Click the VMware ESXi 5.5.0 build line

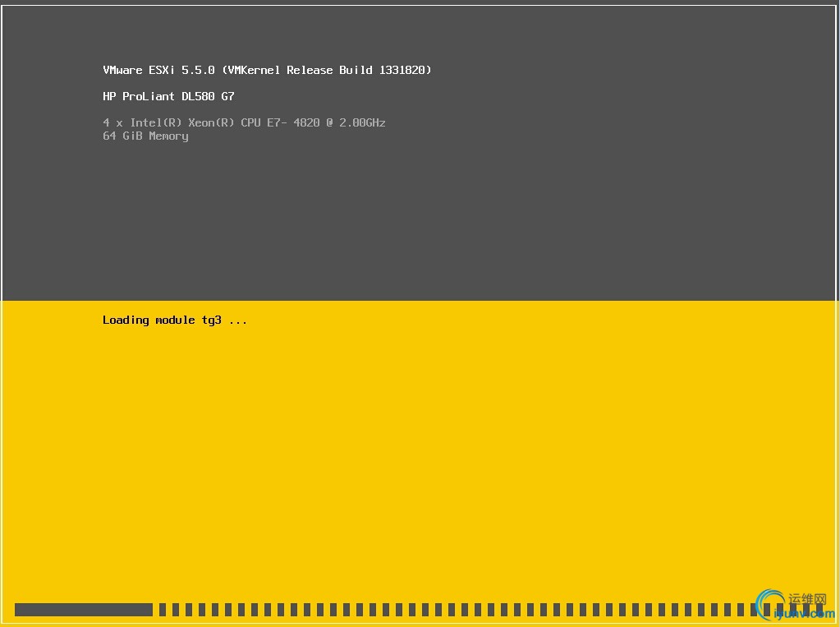click(x=267, y=71)
